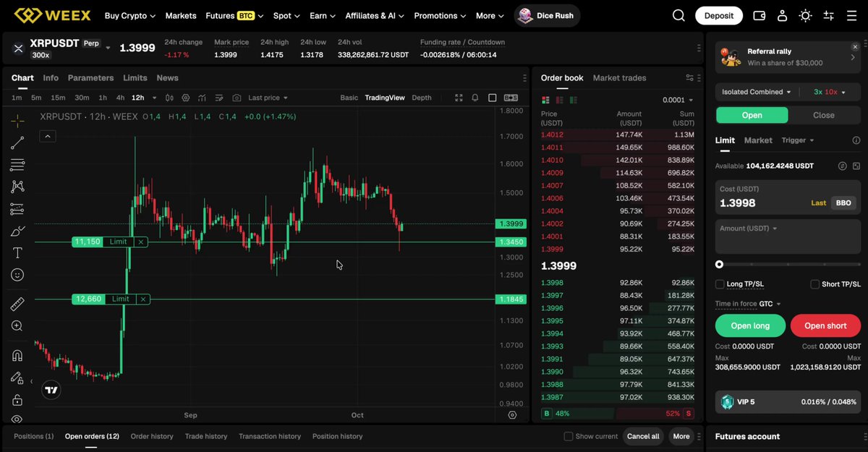Expand the 0.0001 price precision dropdown

pyautogui.click(x=678, y=100)
